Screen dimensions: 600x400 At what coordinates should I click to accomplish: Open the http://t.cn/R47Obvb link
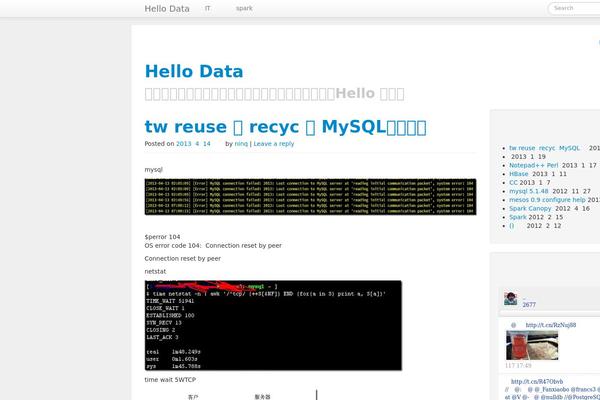537,382
